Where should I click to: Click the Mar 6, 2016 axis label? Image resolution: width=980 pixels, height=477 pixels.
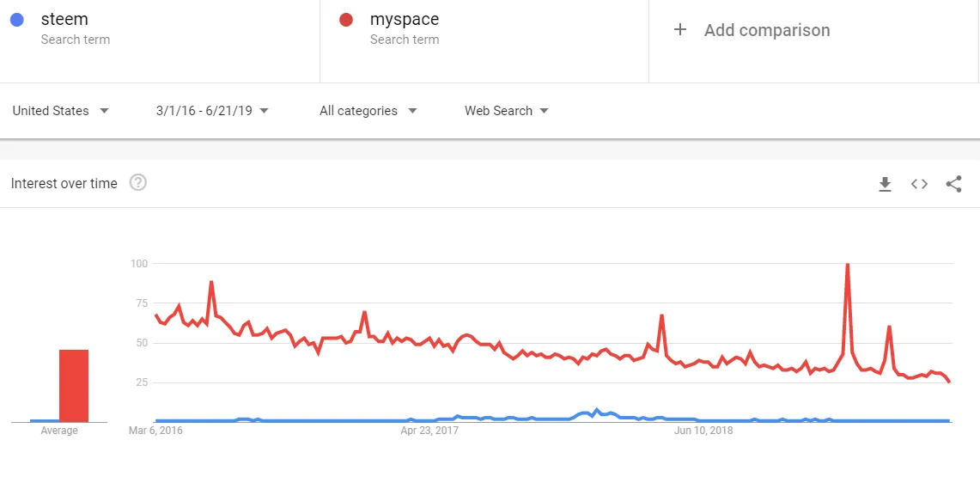coord(155,431)
